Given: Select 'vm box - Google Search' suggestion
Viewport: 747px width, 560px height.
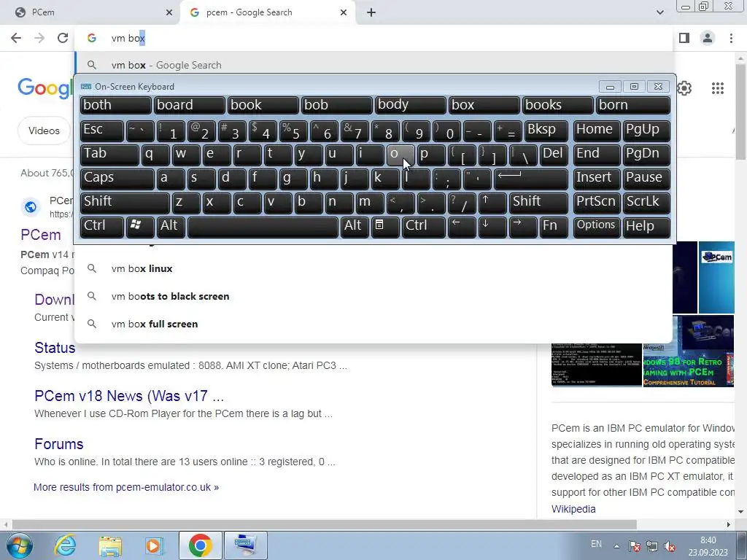Looking at the screenshot, I should 374,65.
